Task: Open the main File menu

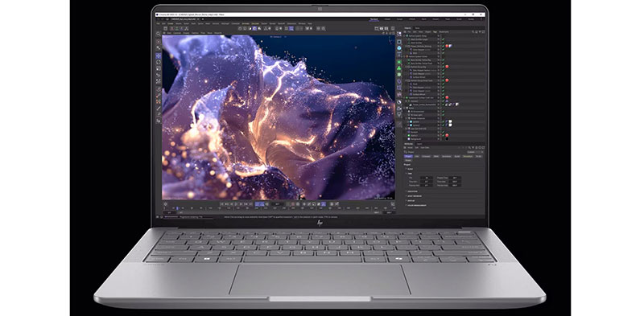Action: 158,23
